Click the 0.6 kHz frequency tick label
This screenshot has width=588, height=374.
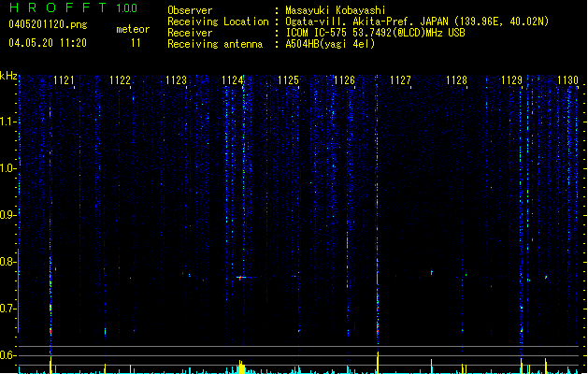coord(7,355)
